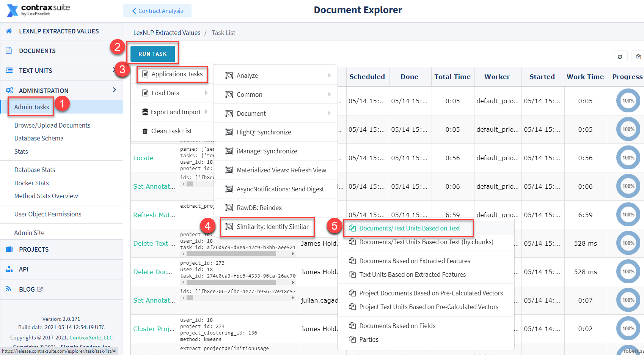The image size is (644, 355).
Task: Click icon beside Documents Based on Fields
Action: pos(352,326)
